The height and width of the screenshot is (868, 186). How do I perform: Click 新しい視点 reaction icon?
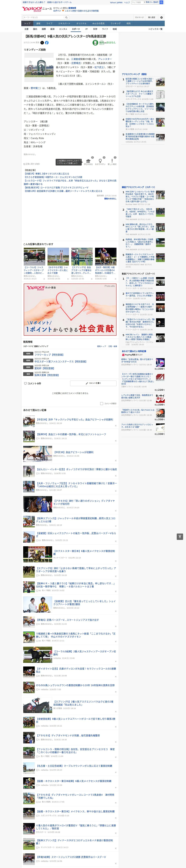[x=112, y=161]
